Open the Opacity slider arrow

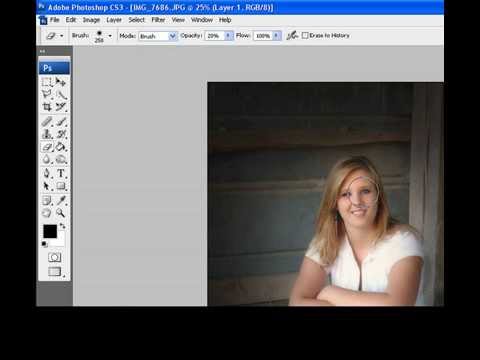click(x=228, y=36)
